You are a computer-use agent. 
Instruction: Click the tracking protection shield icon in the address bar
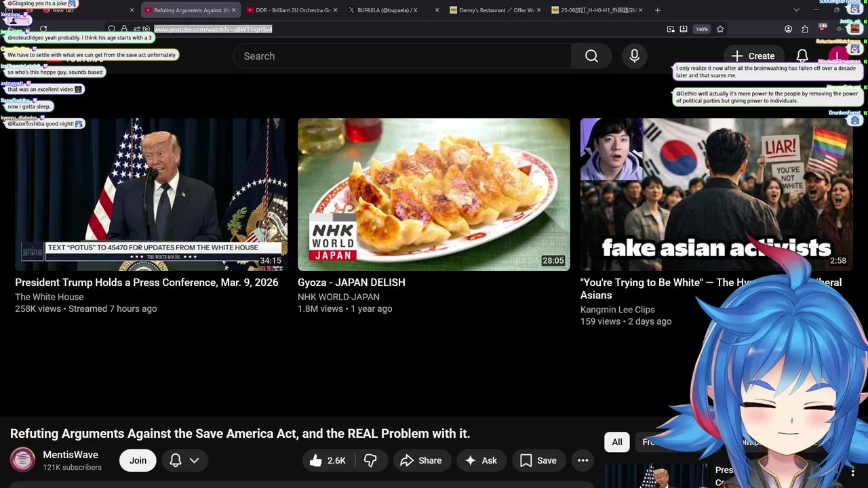tap(111, 29)
